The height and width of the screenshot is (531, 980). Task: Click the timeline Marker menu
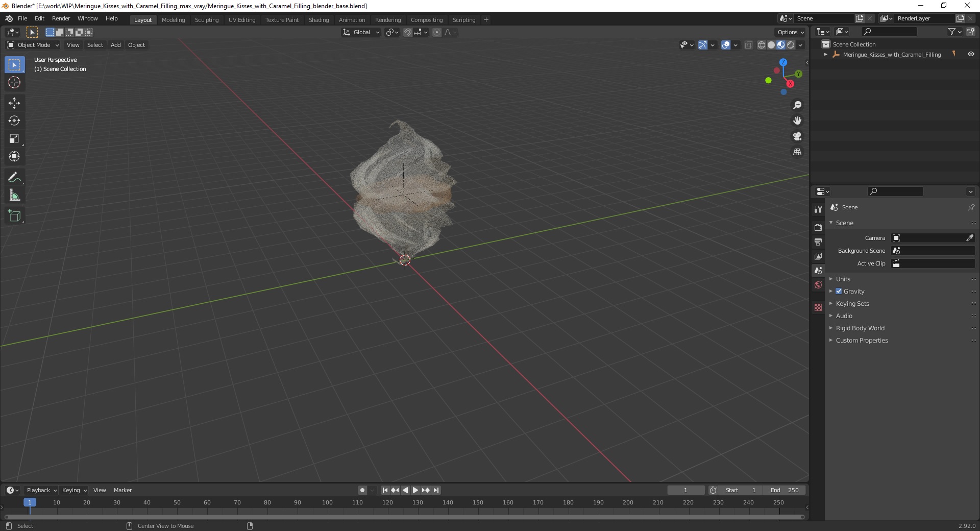[122, 490]
